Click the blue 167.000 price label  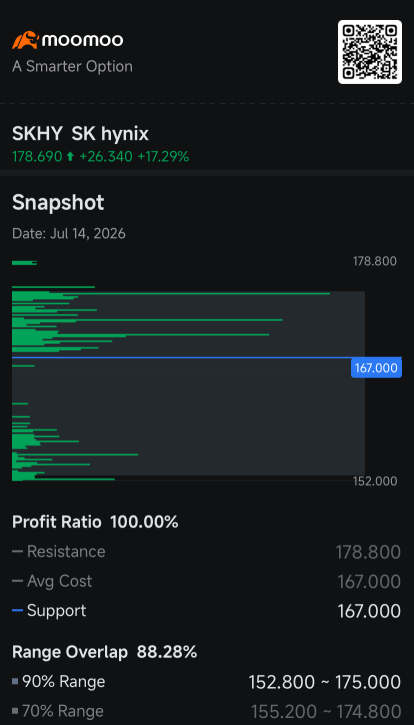point(376,368)
